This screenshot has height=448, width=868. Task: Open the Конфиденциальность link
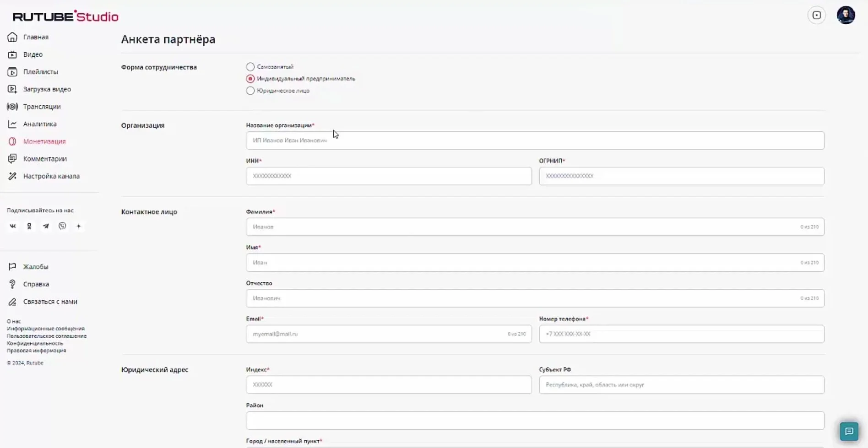[35, 343]
